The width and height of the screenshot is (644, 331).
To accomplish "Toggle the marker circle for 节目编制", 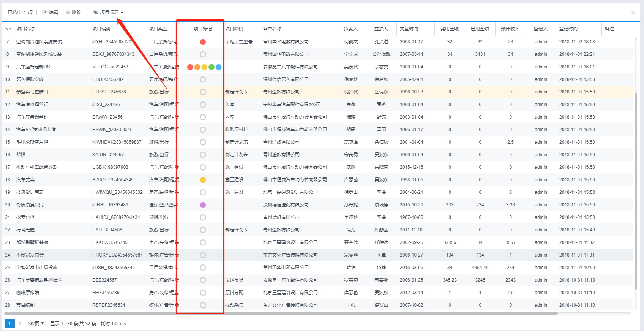I will [203, 305].
